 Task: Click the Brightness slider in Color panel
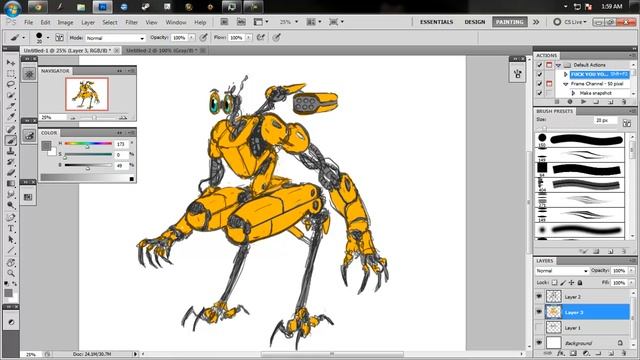pos(88,165)
